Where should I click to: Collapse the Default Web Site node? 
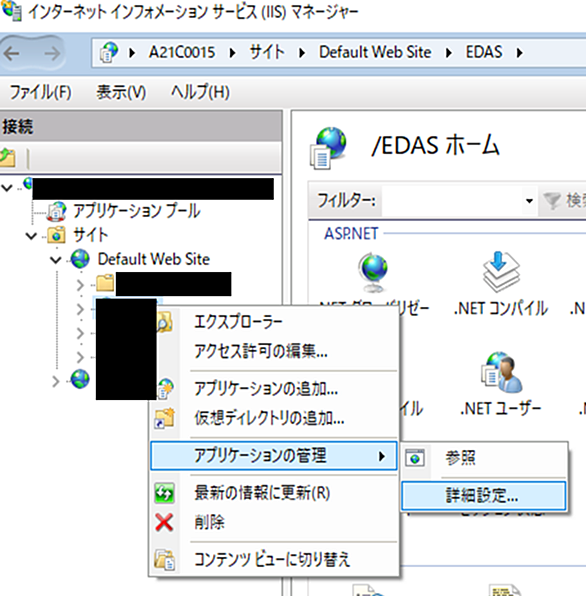56,260
